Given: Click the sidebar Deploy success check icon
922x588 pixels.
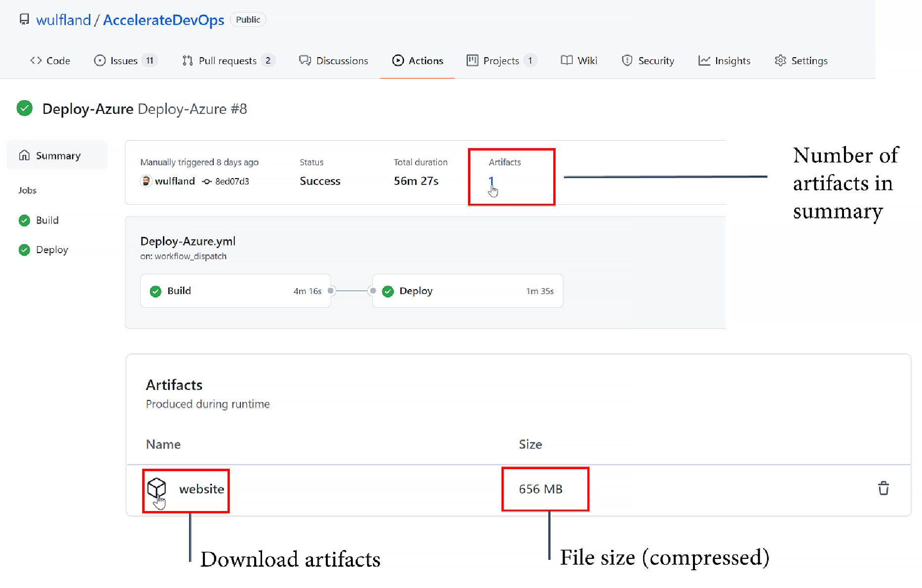Looking at the screenshot, I should click(x=24, y=250).
